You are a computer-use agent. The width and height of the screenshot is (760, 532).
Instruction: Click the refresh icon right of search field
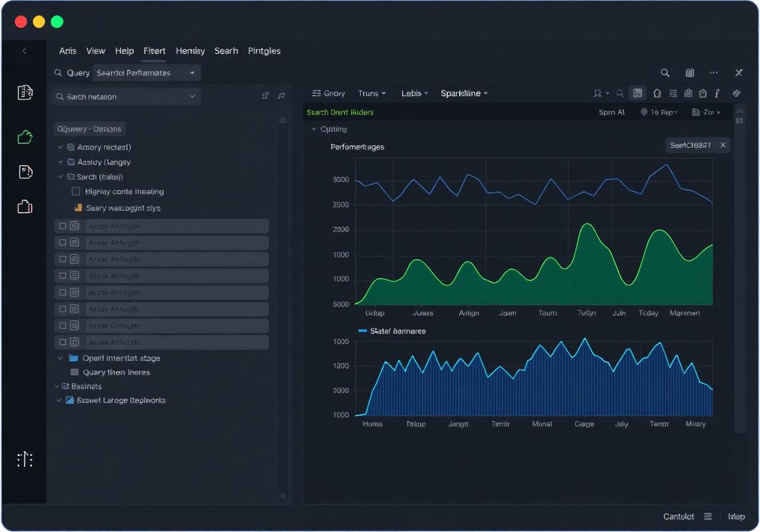tap(281, 96)
